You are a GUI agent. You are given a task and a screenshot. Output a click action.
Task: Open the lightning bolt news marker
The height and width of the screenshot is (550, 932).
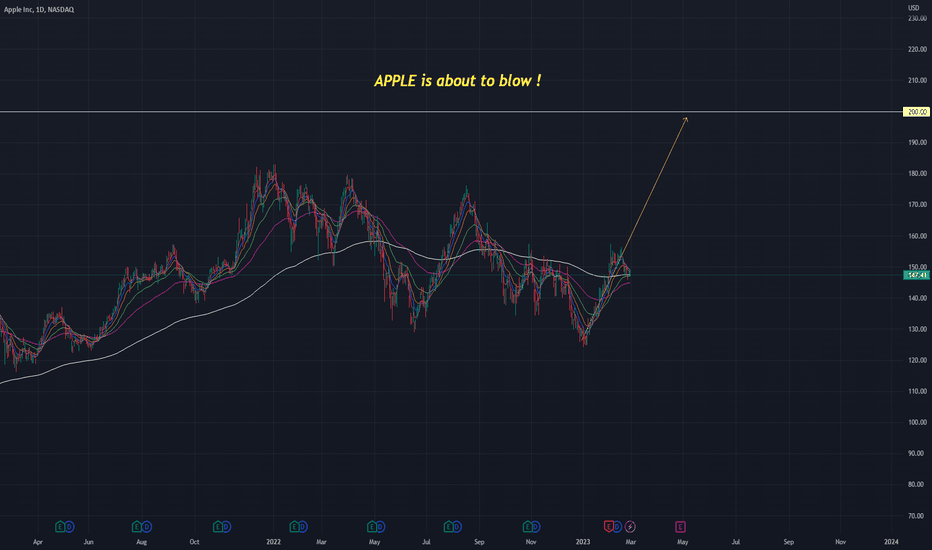(x=630, y=526)
